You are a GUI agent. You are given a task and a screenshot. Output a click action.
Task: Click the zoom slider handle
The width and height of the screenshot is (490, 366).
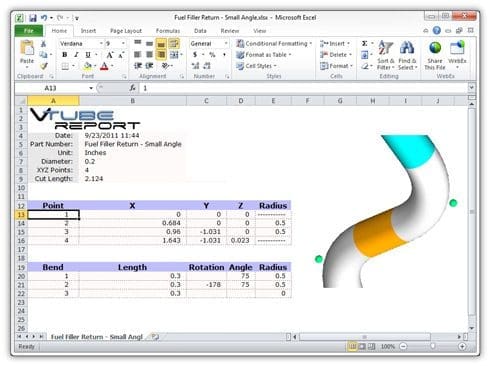click(x=433, y=346)
